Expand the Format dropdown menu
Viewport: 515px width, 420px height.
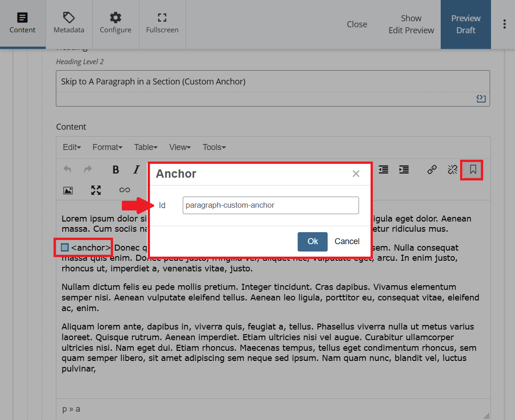[x=107, y=147]
